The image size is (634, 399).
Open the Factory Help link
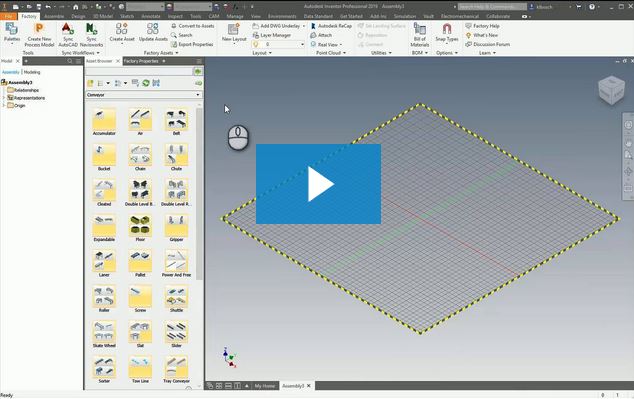[x=482, y=26]
